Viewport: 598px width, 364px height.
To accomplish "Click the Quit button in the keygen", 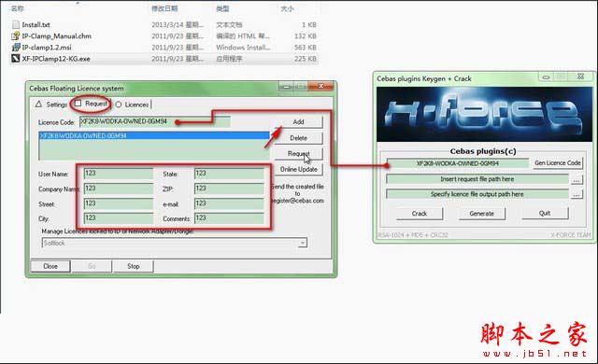I will tap(545, 213).
